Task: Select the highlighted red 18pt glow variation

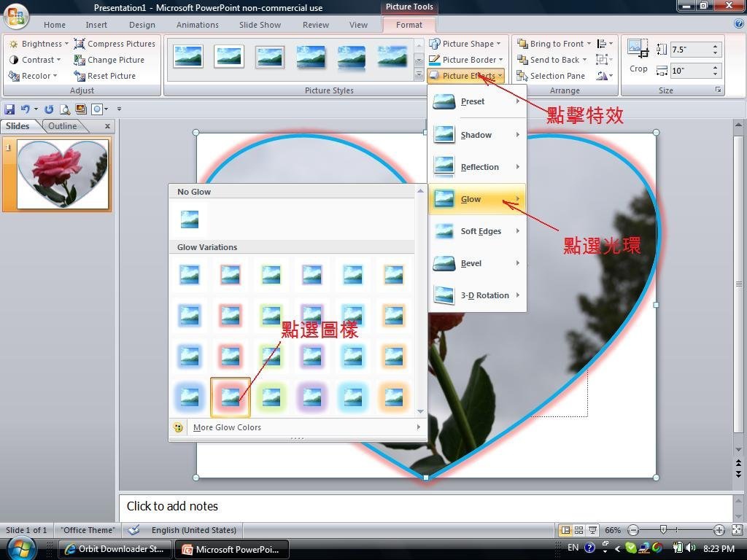Action: 231,397
